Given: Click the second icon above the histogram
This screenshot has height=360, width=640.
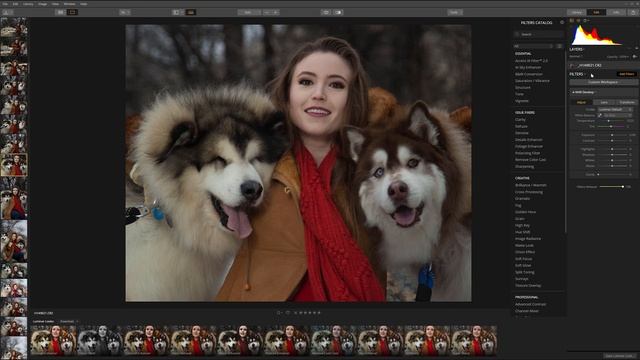Looking at the screenshot, I should pos(578,20).
